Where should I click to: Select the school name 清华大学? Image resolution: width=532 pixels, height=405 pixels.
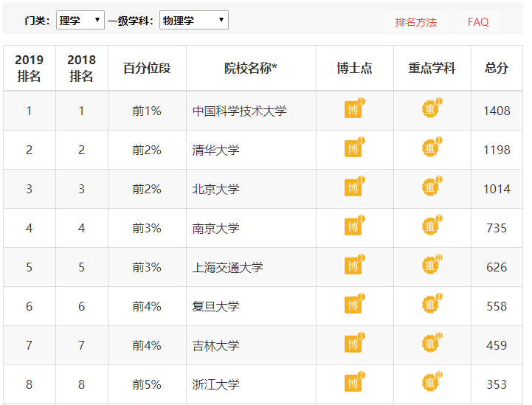tap(215, 150)
